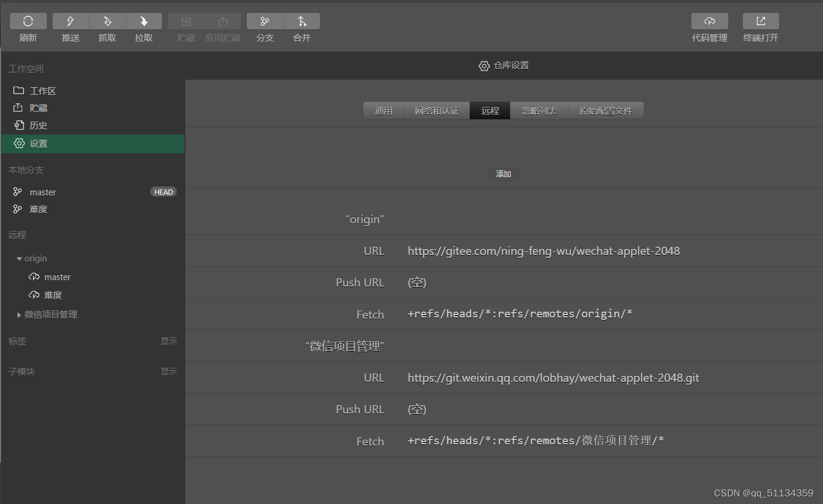Select the highlighted 设置 sidebar item
This screenshot has width=823, height=504.
point(92,143)
